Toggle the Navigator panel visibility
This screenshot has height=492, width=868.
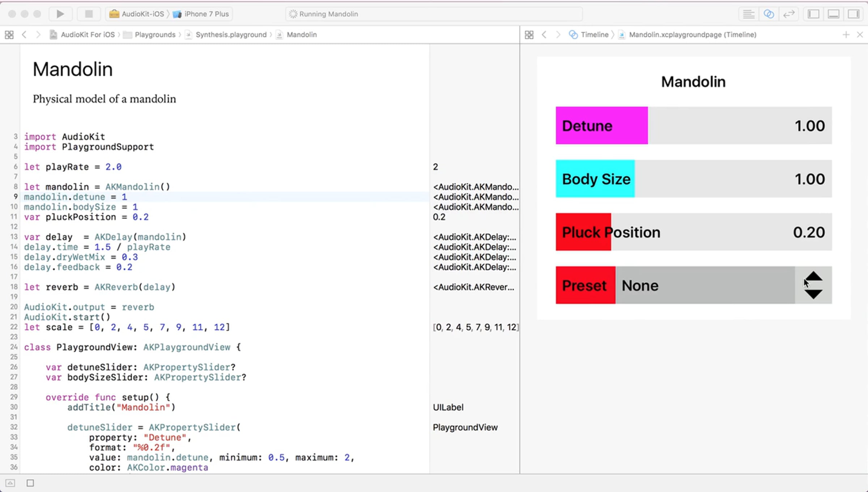813,14
